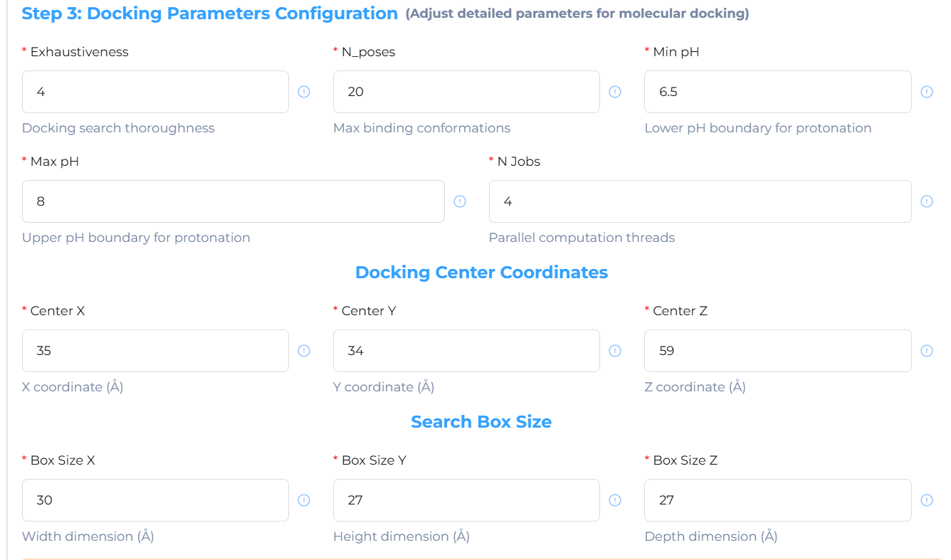Click the info icon beside Box Size Y
Viewport: 951px width, 560px height.
(615, 500)
